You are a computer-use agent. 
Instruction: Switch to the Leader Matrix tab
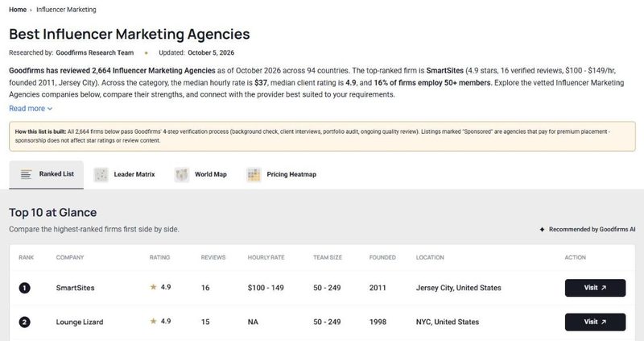tap(125, 174)
